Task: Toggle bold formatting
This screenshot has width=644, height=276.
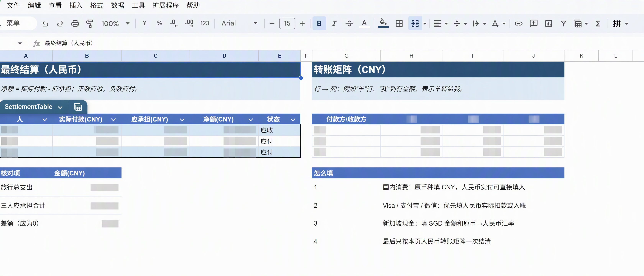Action: click(x=319, y=24)
